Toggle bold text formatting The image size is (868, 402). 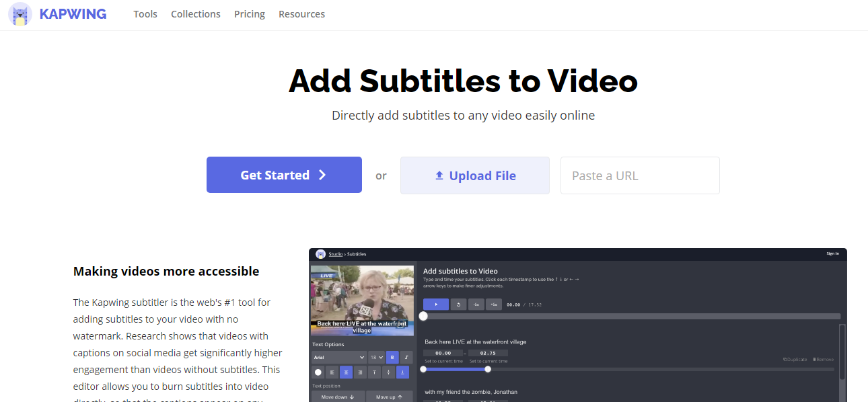click(x=392, y=357)
